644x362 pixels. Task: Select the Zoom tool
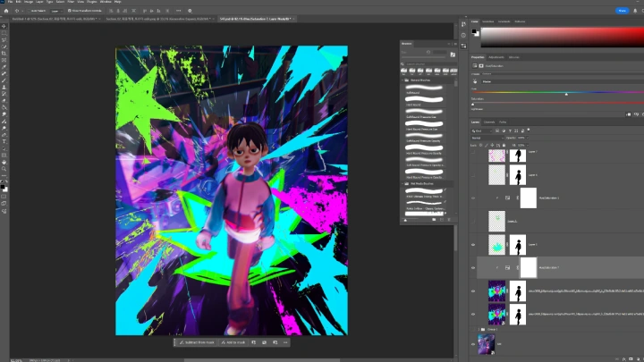(4, 169)
